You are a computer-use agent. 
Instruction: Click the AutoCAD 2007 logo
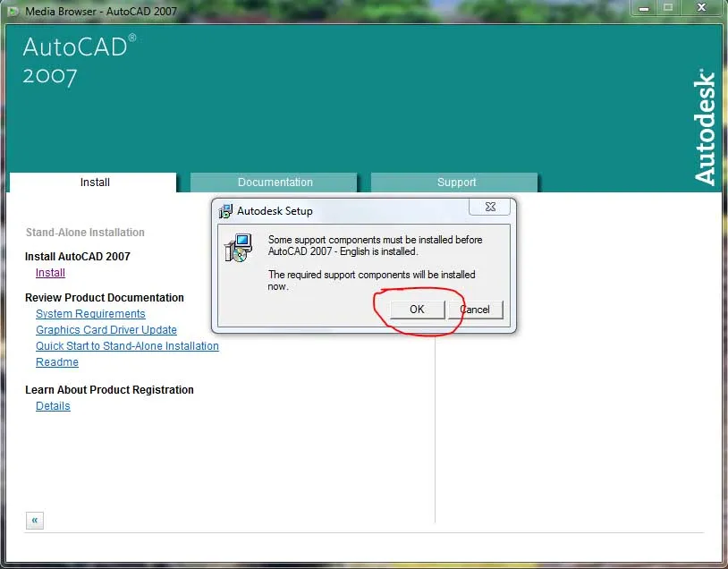(x=78, y=58)
